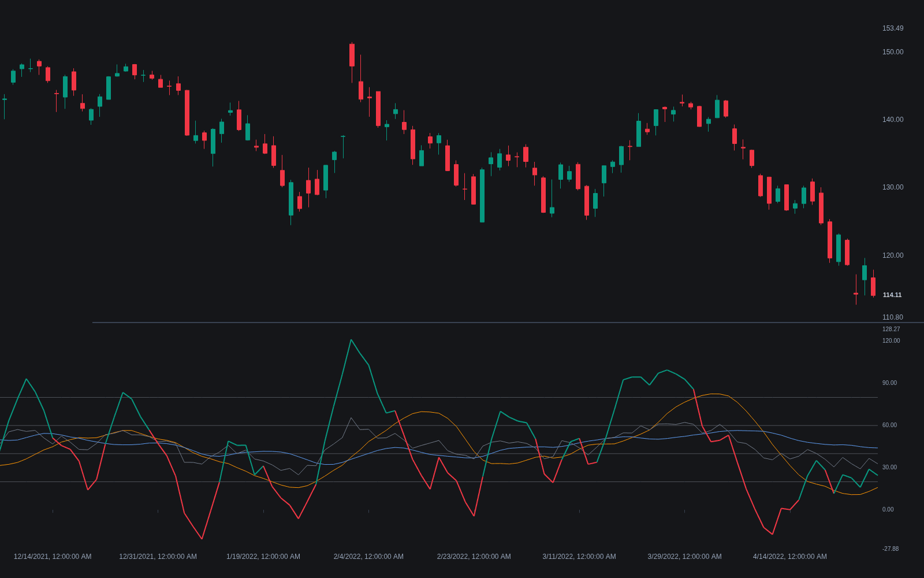Select the 60.00 indicator axis label
Viewport: 924px width, 578px height.
pyautogui.click(x=889, y=425)
